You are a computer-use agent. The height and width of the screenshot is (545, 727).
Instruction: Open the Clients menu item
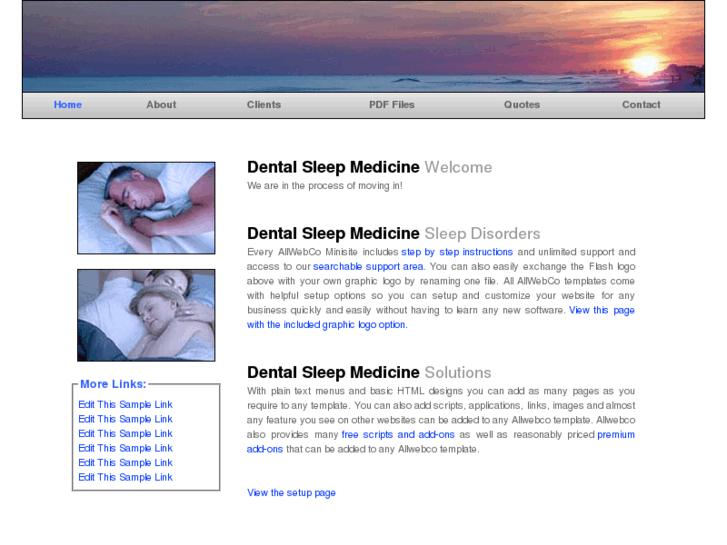pos(264,105)
